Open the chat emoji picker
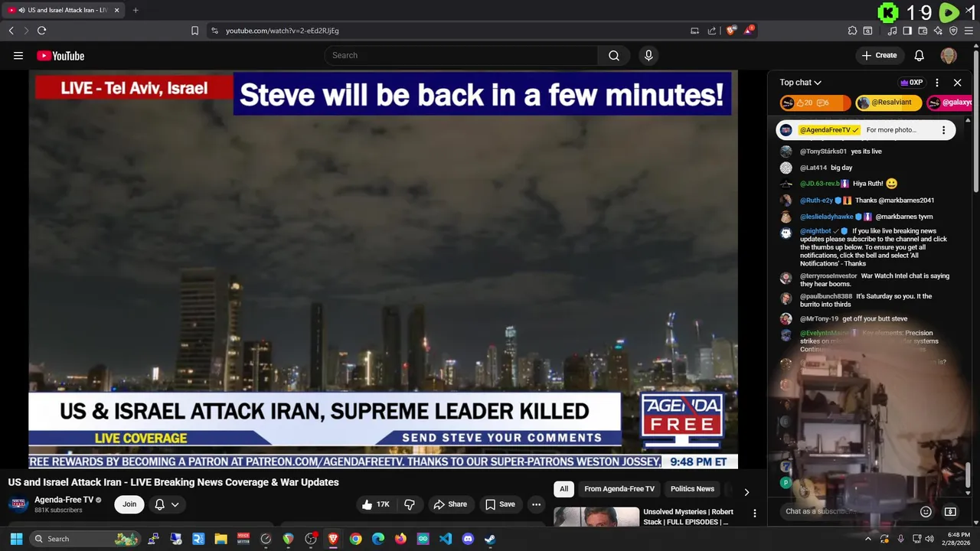980x551 pixels. (926, 511)
